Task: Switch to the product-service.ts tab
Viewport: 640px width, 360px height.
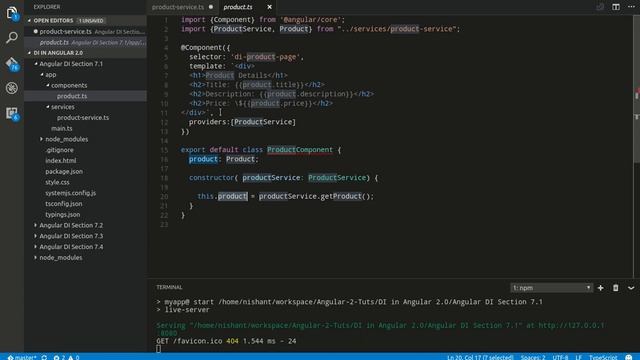Action: 178,7
